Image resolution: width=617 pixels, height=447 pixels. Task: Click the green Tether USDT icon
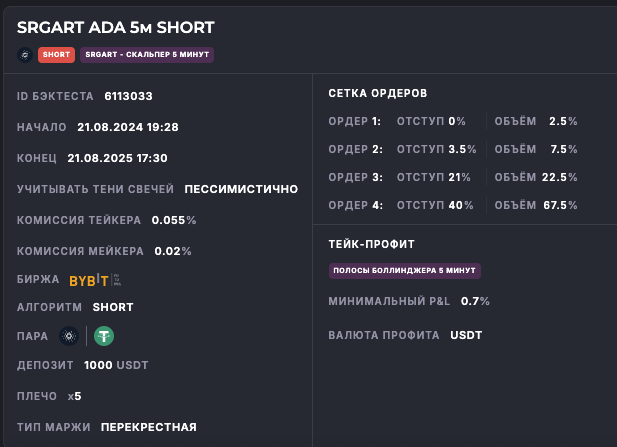pyautogui.click(x=104, y=336)
